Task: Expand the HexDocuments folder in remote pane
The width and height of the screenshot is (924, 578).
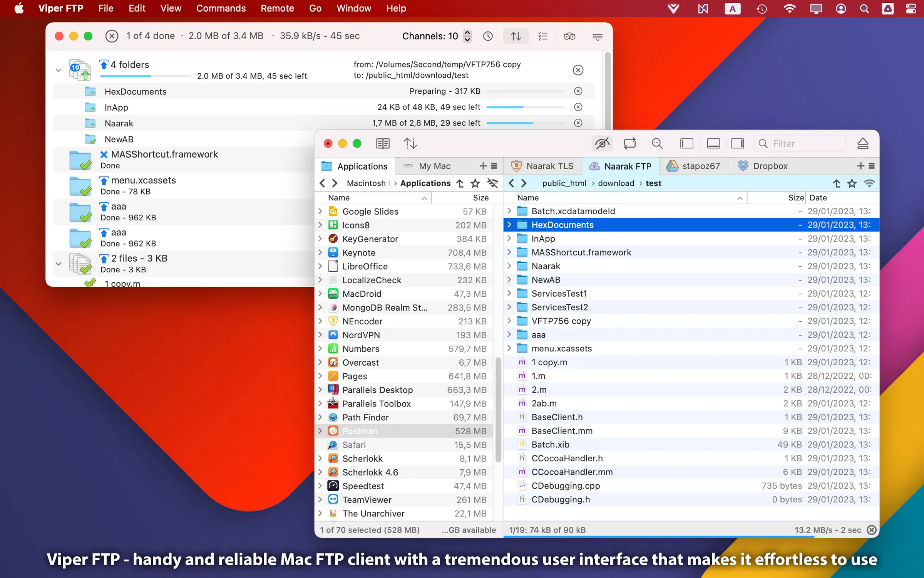Action: tap(509, 225)
